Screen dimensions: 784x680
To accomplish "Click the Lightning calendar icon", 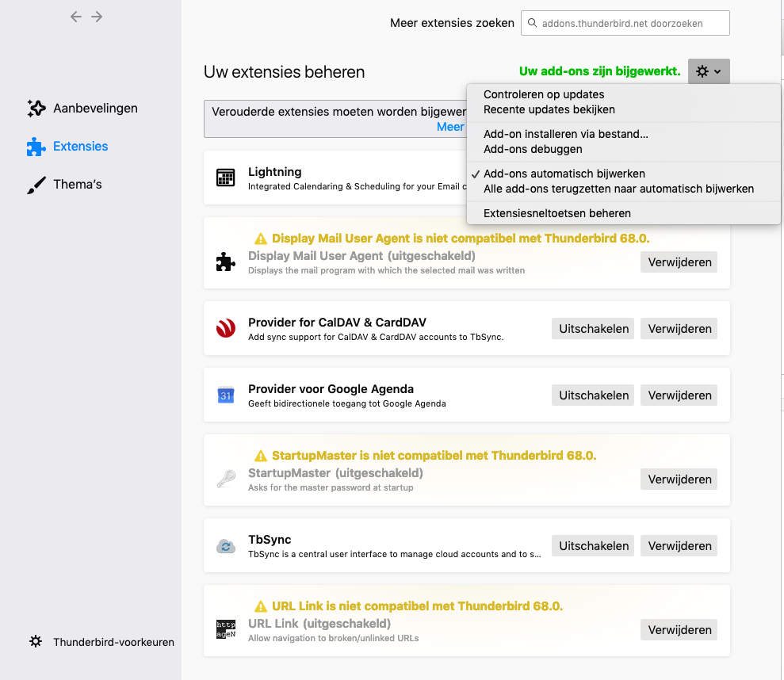I will (225, 178).
